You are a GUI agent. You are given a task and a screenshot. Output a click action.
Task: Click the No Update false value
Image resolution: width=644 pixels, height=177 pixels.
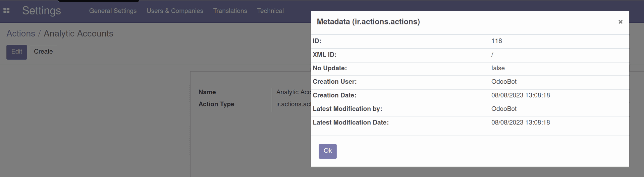[x=498, y=68]
